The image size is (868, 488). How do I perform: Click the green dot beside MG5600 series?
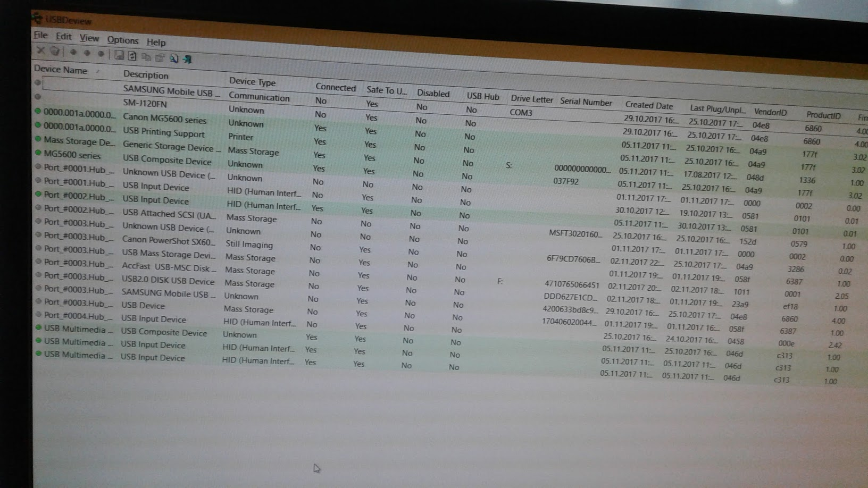pos(38,153)
